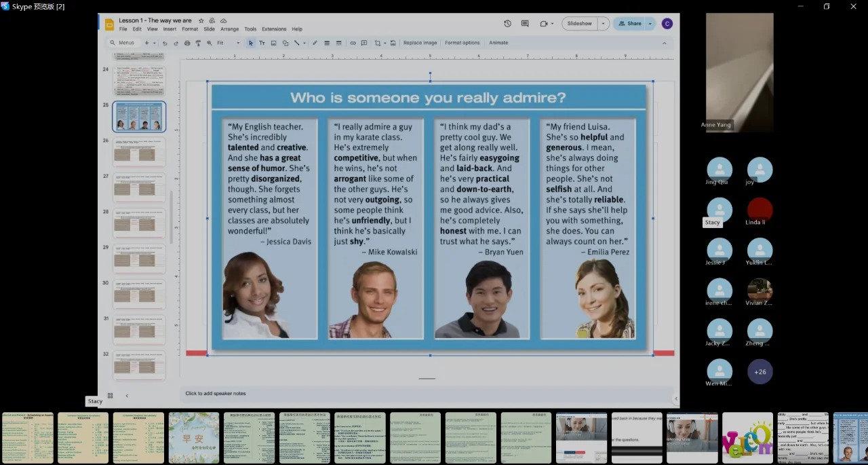Collapse the filmstrip with left chevron

click(127, 396)
